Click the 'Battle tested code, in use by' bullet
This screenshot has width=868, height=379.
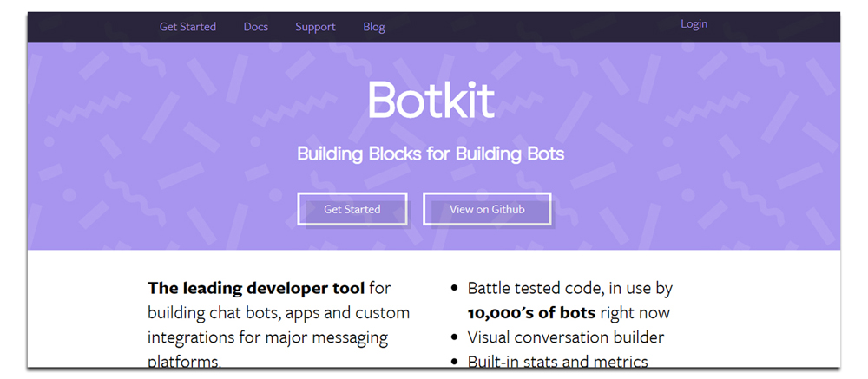(569, 288)
